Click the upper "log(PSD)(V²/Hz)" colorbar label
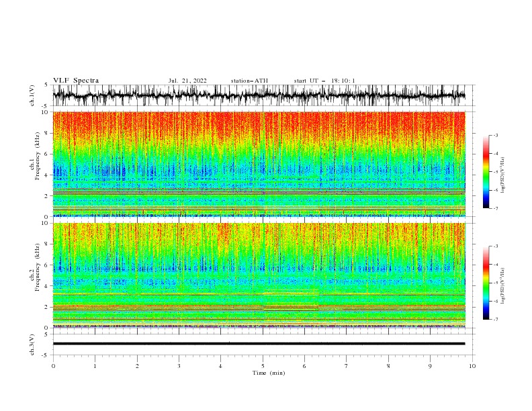532x411 pixels. (x=502, y=175)
